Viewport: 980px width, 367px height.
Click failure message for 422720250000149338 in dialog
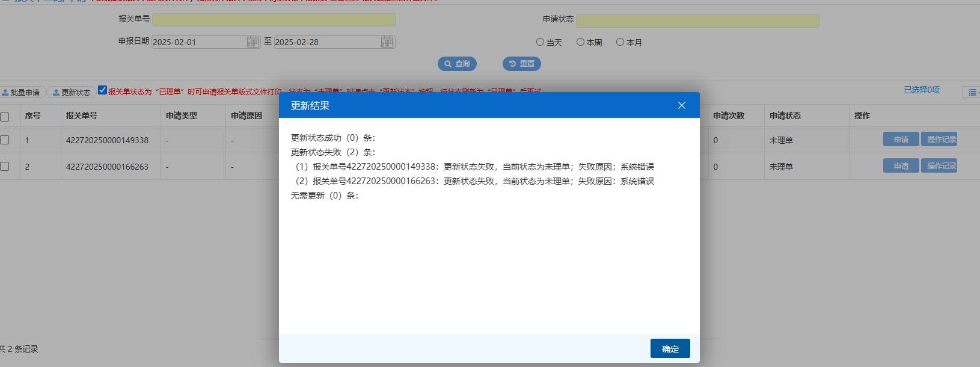474,167
